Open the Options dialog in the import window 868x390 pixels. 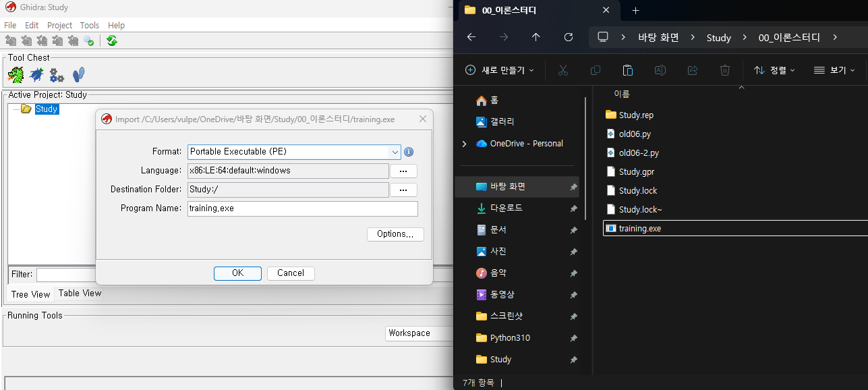tap(395, 234)
